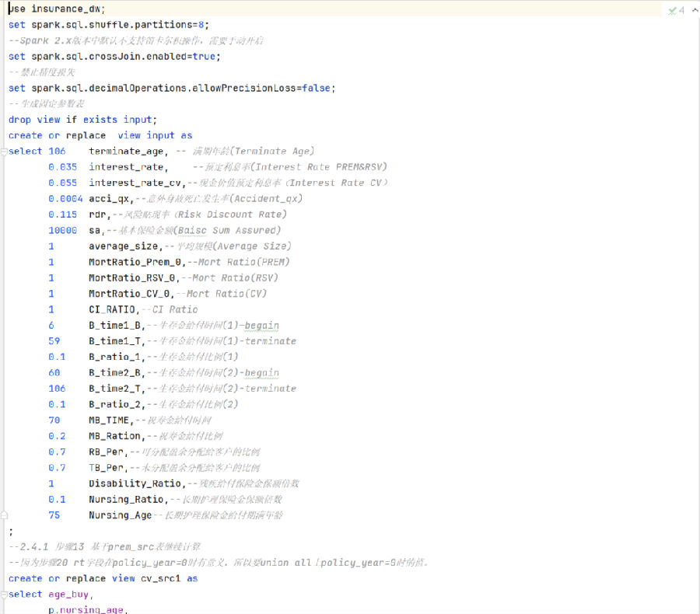Screen dimensions: 700x614
Task: Click the acci_qx field name
Action: [110, 199]
